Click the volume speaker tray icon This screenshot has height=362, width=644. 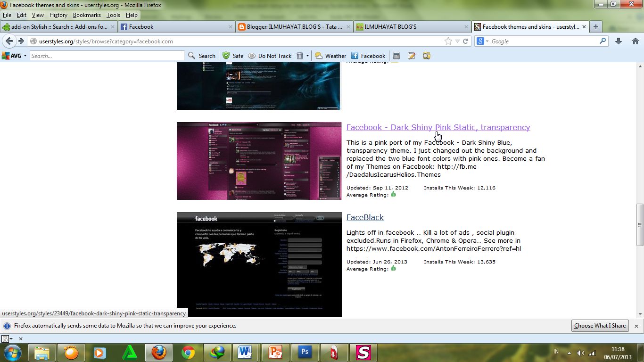(x=580, y=353)
